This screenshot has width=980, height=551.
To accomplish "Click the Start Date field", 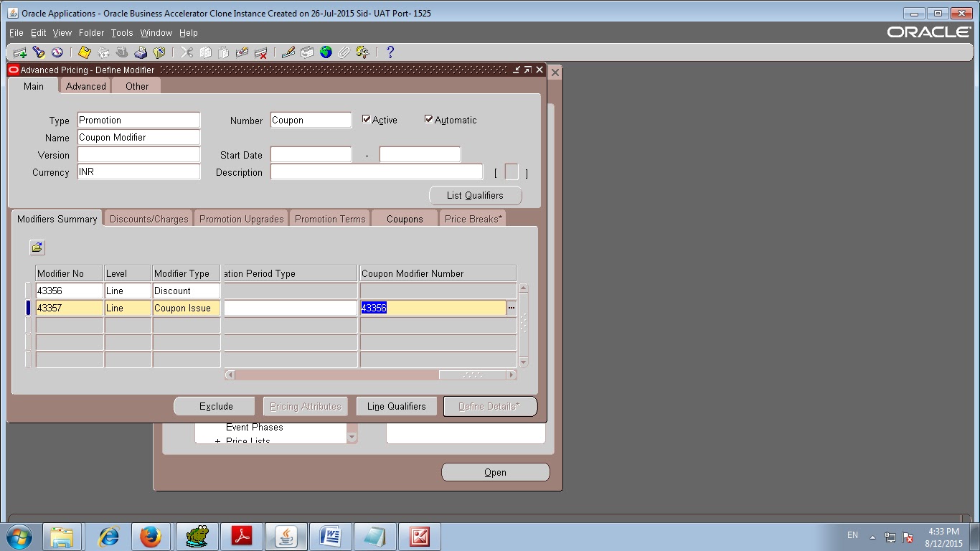I will pyautogui.click(x=311, y=155).
